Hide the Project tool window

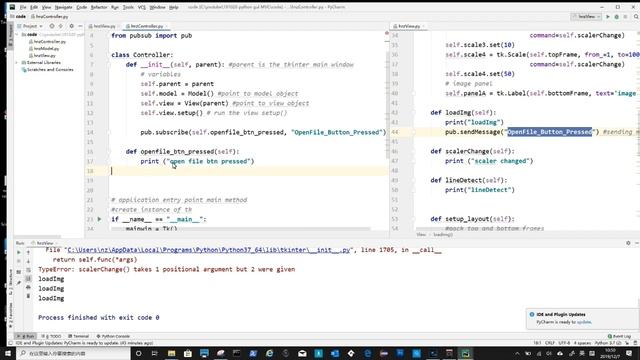pos(80,26)
